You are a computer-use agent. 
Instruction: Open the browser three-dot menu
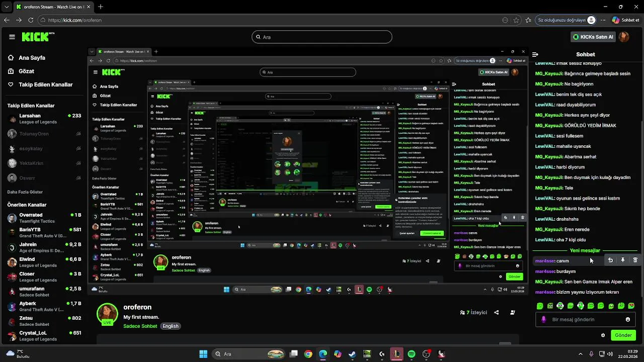(603, 20)
